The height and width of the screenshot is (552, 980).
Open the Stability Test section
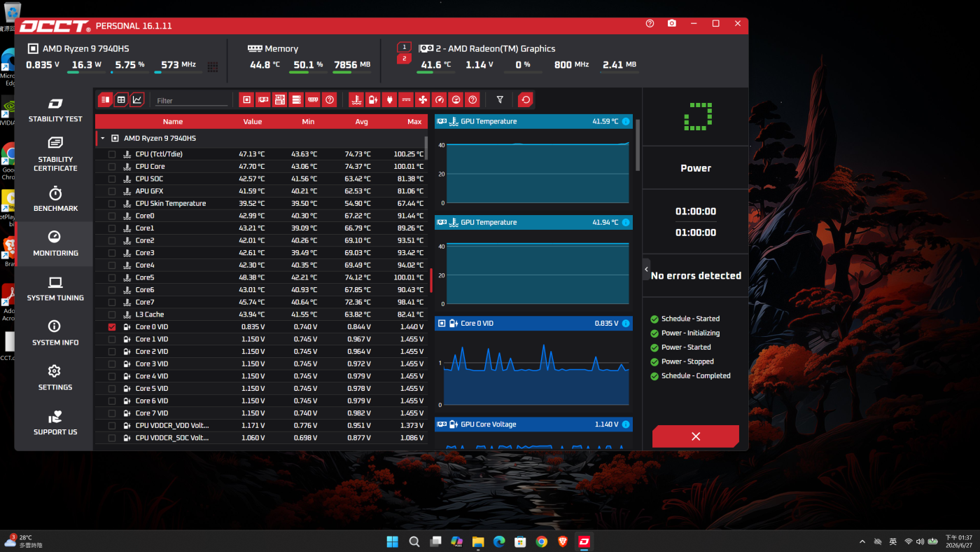point(55,110)
